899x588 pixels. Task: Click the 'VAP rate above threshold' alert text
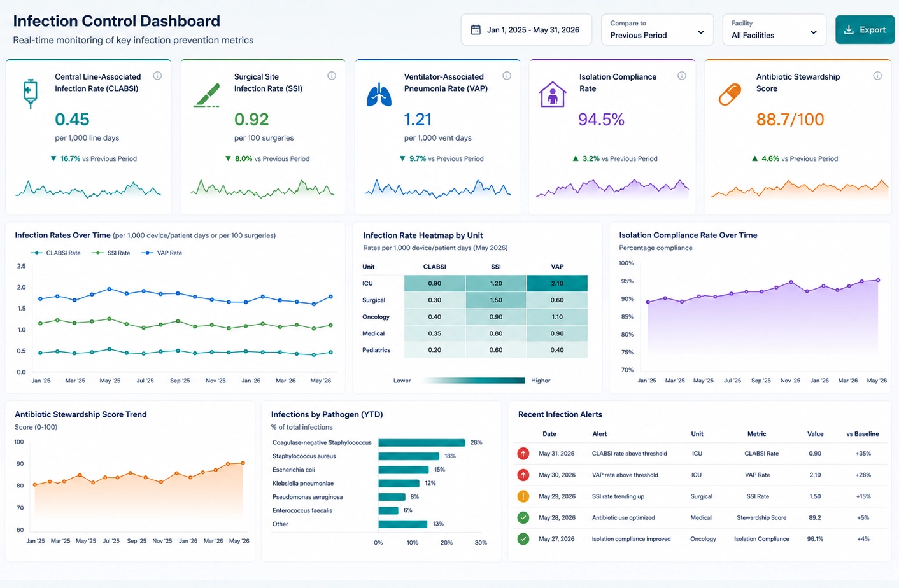(x=625, y=475)
